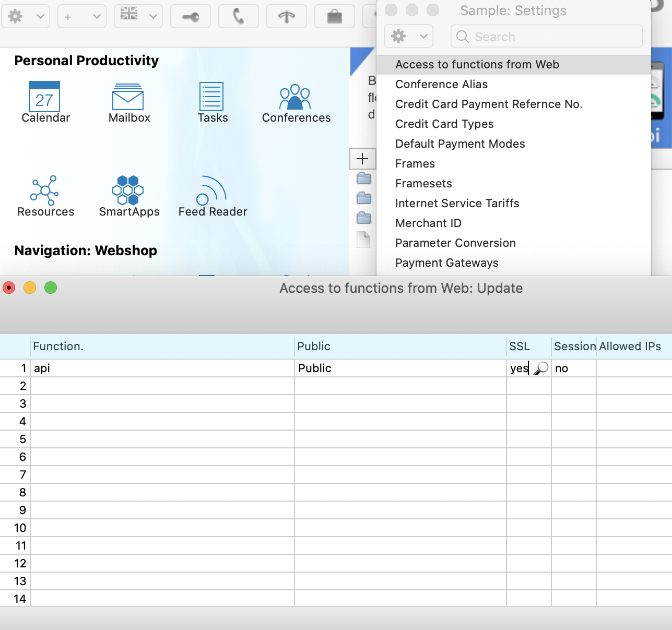The image size is (672, 630).
Task: Click the Search field in Settings
Action: click(x=546, y=37)
